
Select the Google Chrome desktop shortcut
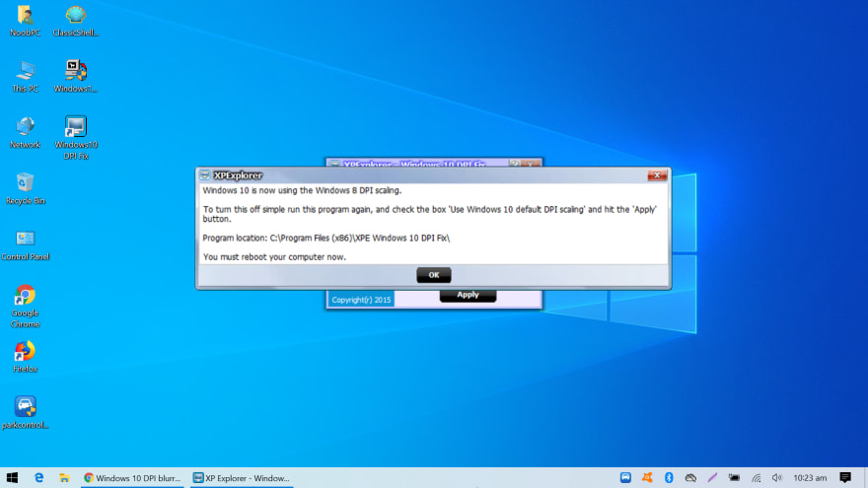[x=25, y=306]
